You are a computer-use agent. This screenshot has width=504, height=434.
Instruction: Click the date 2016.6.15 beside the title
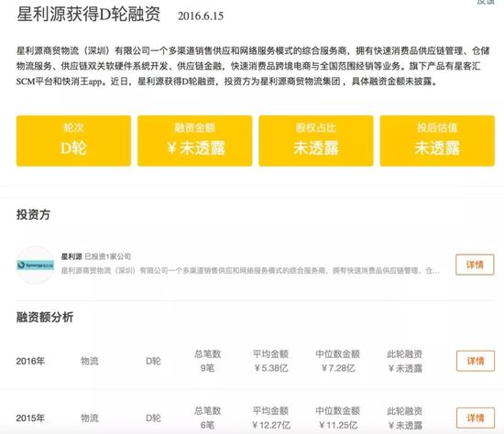coord(201,16)
